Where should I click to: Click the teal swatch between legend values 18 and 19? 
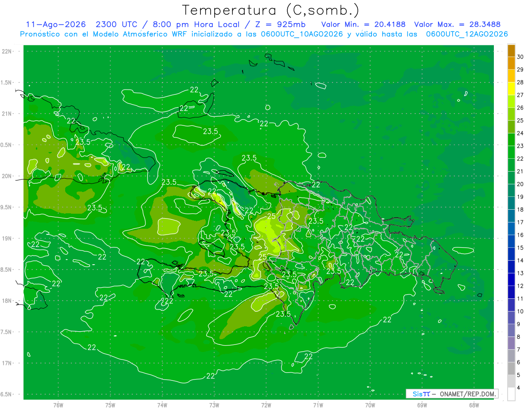tap(511, 203)
